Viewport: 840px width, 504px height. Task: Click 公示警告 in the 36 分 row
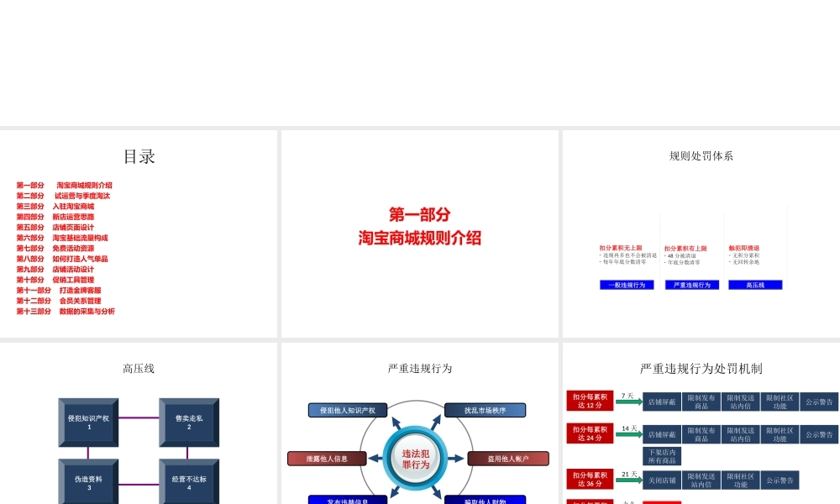[780, 480]
